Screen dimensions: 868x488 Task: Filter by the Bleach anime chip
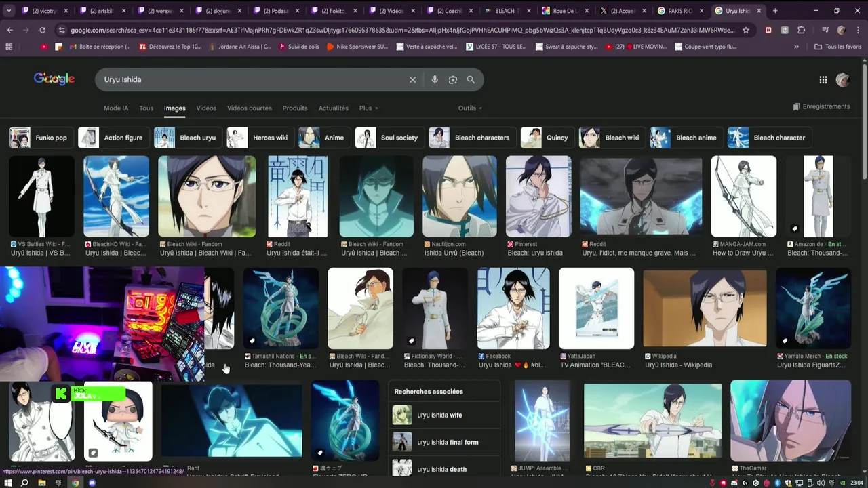[686, 138]
